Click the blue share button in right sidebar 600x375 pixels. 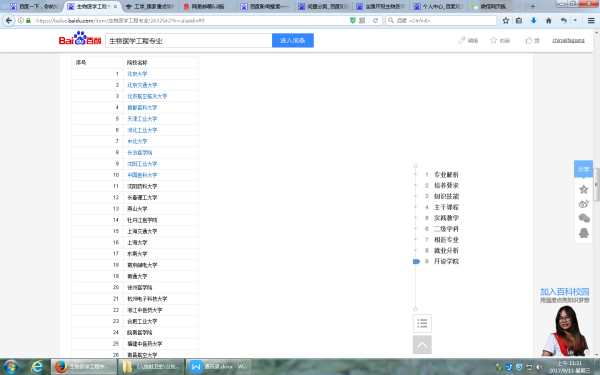[x=584, y=169]
